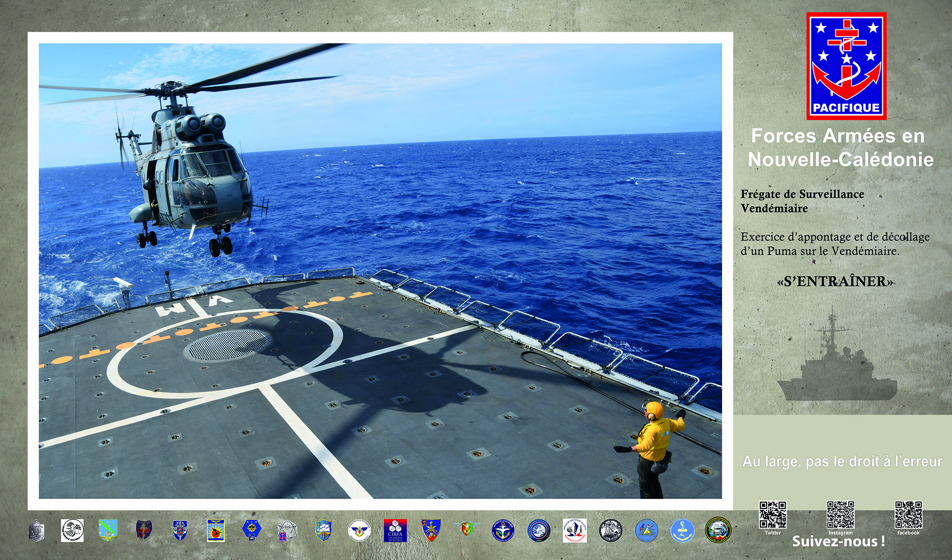The height and width of the screenshot is (560, 952).
Task: Click the Twitter QR code
Action: [773, 514]
